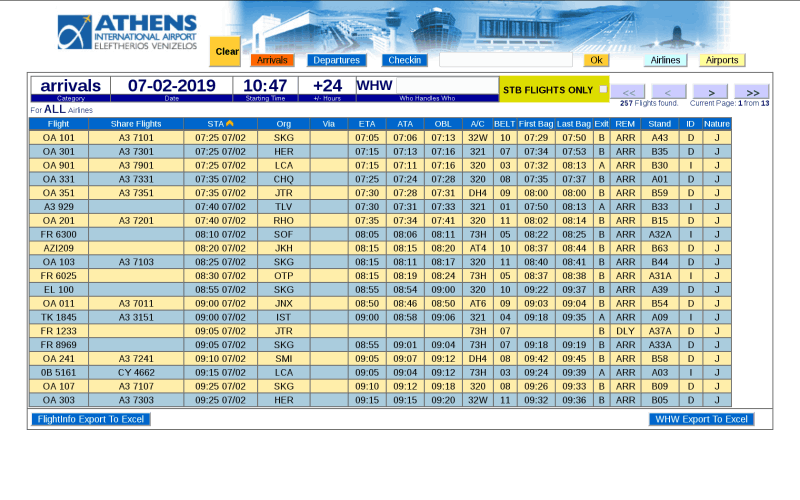Switch to the Arrivals tab
Viewport: 800px width, 500px height.
272,60
